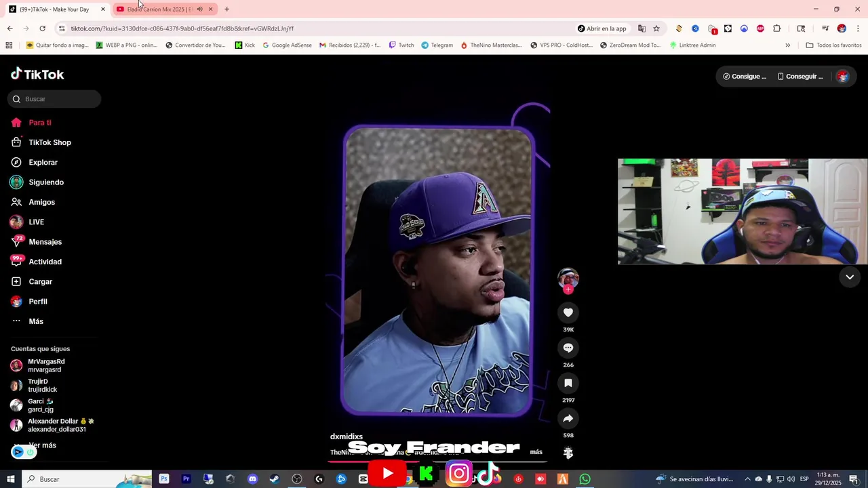Open Discord from taskbar

tap(252, 479)
